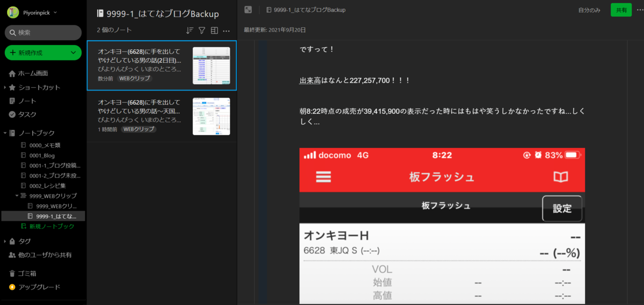Click the WEBクリップ tag on 1 時間前 note
Viewport: 644px width, 305px height.
pyautogui.click(x=138, y=129)
